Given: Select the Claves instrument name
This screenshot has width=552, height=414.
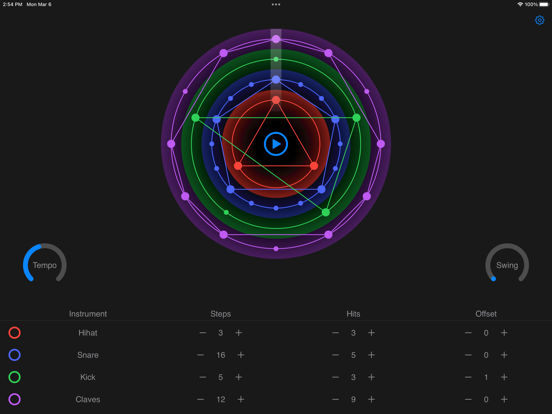Looking at the screenshot, I should [88, 399].
